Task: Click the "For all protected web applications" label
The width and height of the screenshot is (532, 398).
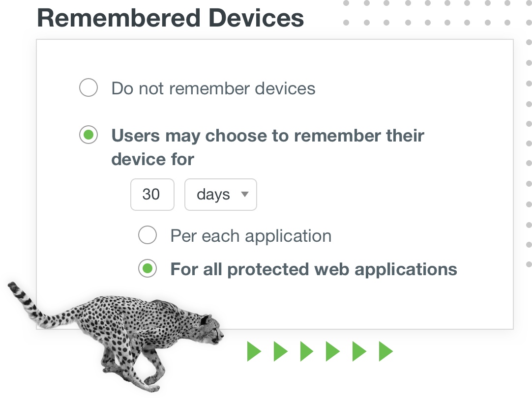Action: click(314, 269)
